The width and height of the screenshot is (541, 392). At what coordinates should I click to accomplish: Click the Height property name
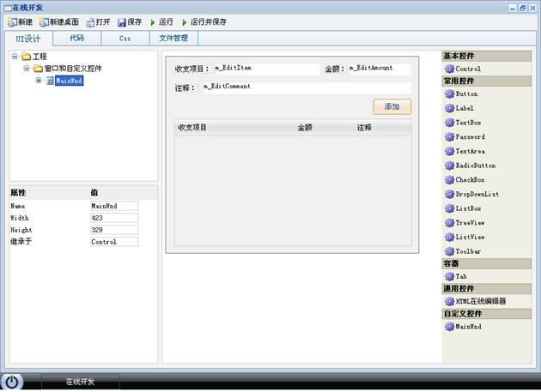[x=21, y=230]
